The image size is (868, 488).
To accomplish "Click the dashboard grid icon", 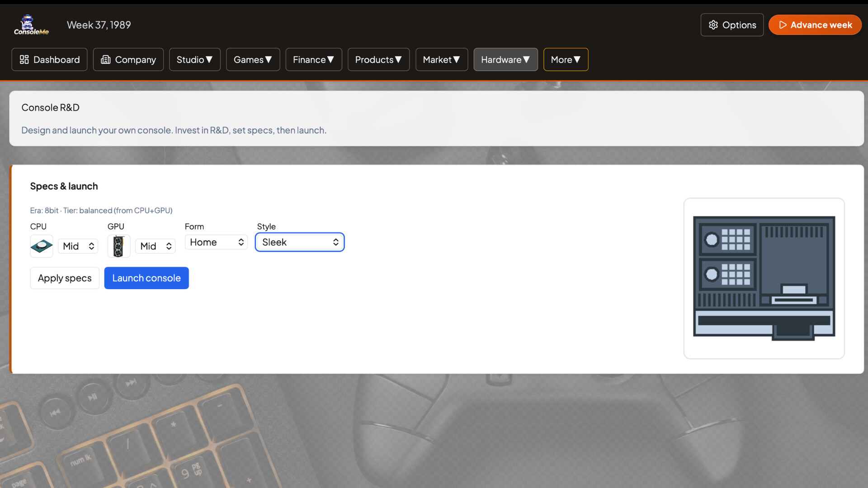I will pyautogui.click(x=25, y=59).
